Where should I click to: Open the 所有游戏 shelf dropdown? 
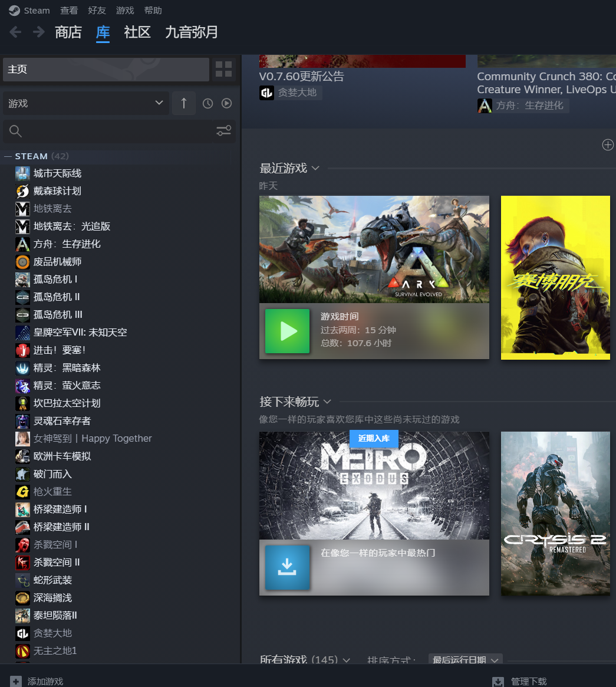tap(347, 660)
